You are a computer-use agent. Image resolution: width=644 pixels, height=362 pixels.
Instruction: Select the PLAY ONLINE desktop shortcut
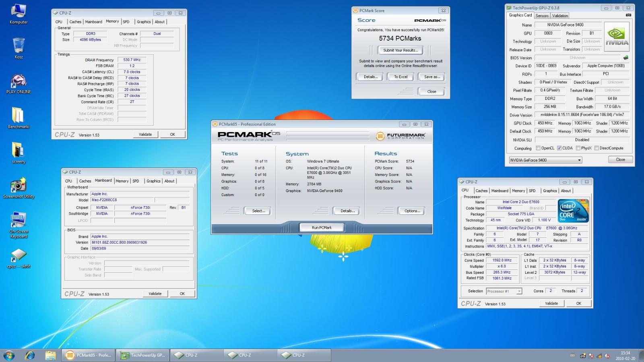19,84
